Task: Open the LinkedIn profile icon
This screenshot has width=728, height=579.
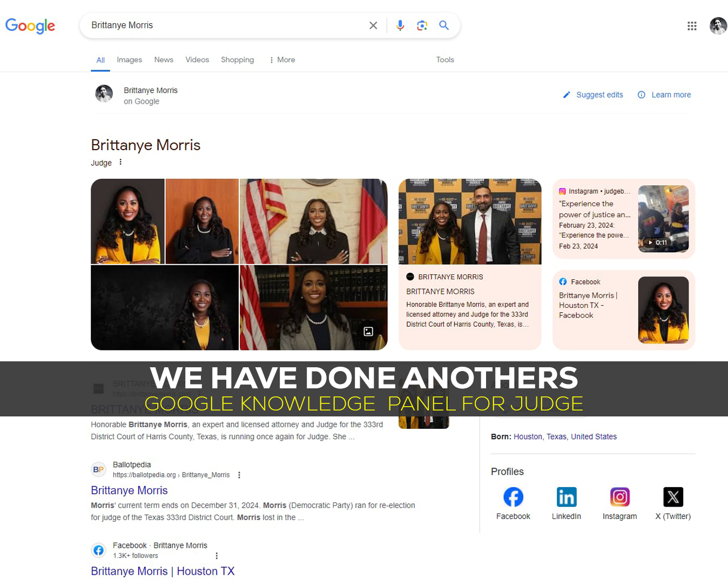Action: (567, 497)
